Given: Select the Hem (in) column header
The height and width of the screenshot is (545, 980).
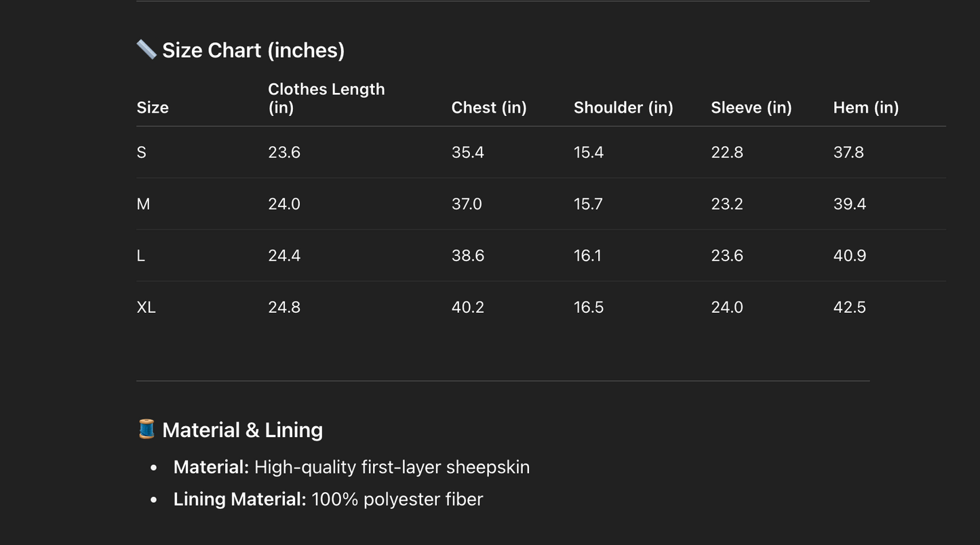Looking at the screenshot, I should (x=865, y=107).
